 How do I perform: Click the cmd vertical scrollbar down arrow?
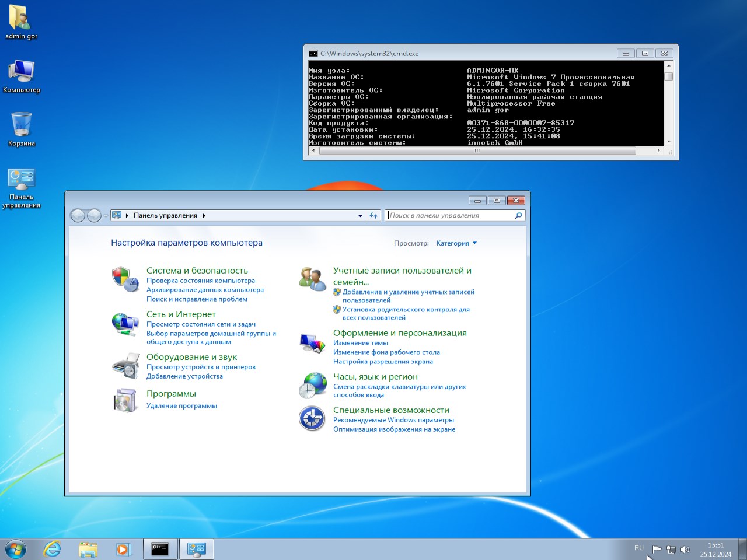[669, 142]
